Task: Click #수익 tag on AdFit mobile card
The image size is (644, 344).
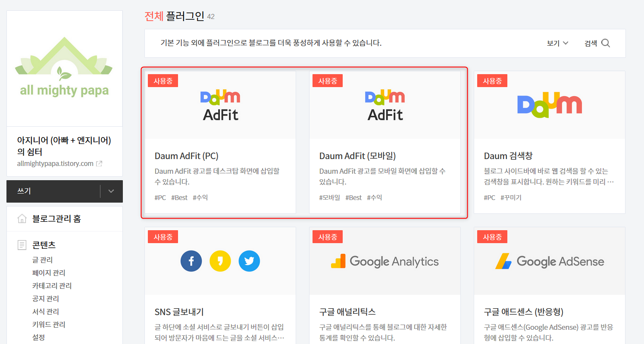Action: point(375,198)
